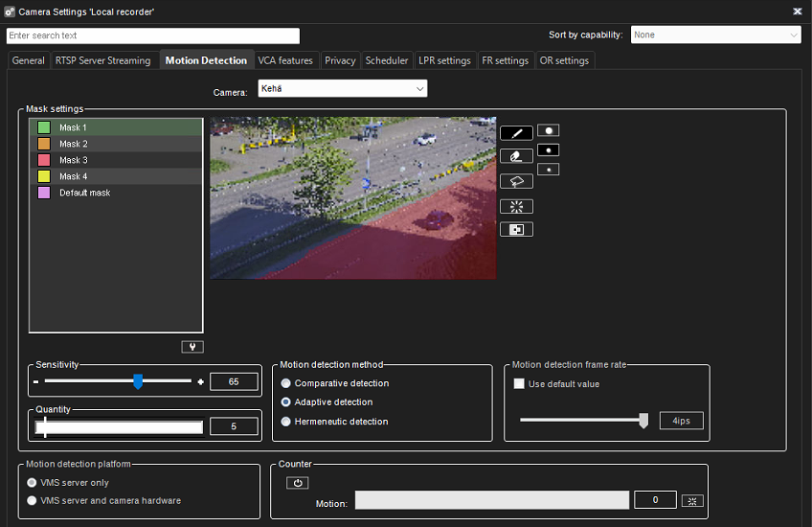Click the icon beside motion counter value
This screenshot has width=812, height=527.
(692, 500)
